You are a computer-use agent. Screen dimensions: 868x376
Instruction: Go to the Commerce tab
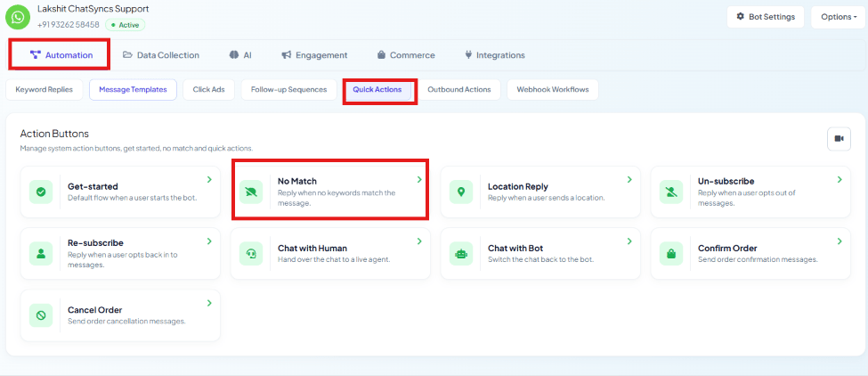tap(406, 55)
